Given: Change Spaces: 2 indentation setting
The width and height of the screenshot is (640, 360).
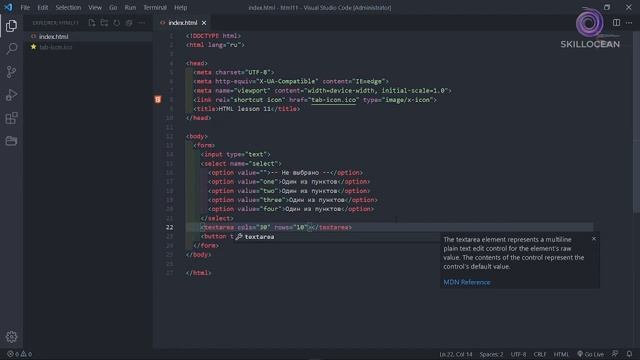Looking at the screenshot, I should tap(491, 354).
